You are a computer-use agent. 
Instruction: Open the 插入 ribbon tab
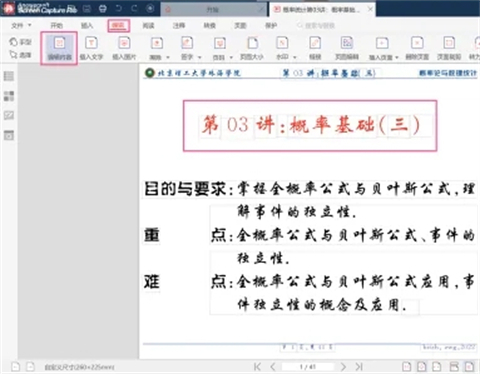pyautogui.click(x=87, y=25)
